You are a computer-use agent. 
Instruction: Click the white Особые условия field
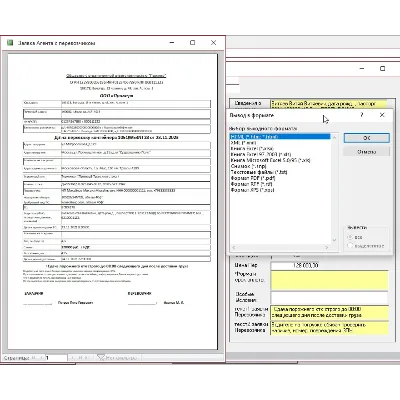click(329, 297)
